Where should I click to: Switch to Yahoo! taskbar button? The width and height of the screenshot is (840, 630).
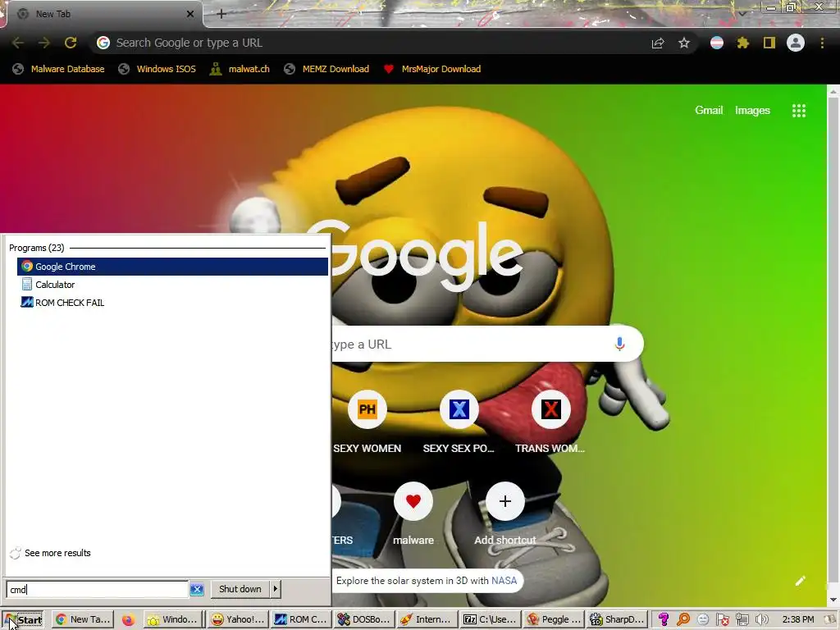(239, 620)
